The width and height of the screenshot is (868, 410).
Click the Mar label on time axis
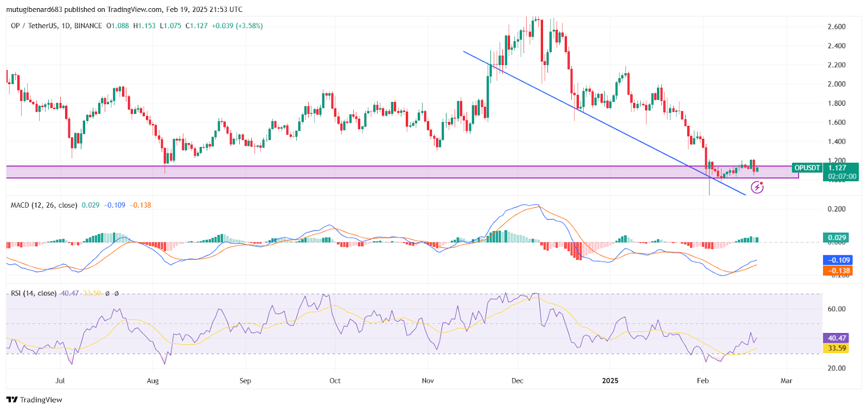(x=787, y=381)
